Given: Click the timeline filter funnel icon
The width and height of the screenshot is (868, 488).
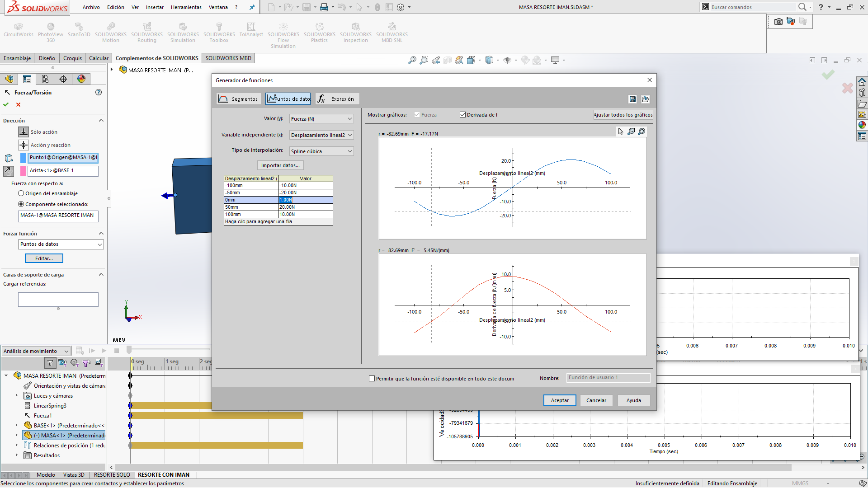Looking at the screenshot, I should [x=50, y=362].
